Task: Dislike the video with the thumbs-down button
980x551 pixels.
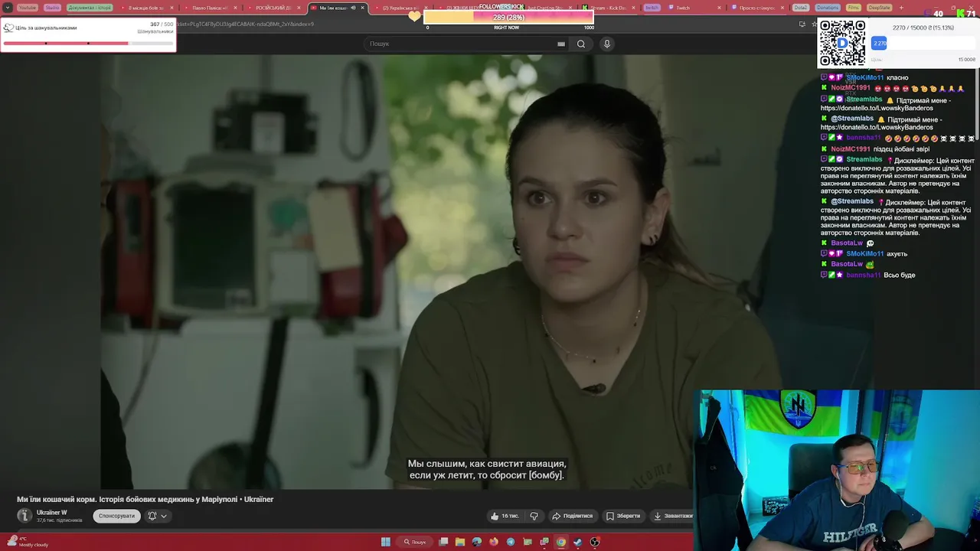Action: (x=534, y=516)
